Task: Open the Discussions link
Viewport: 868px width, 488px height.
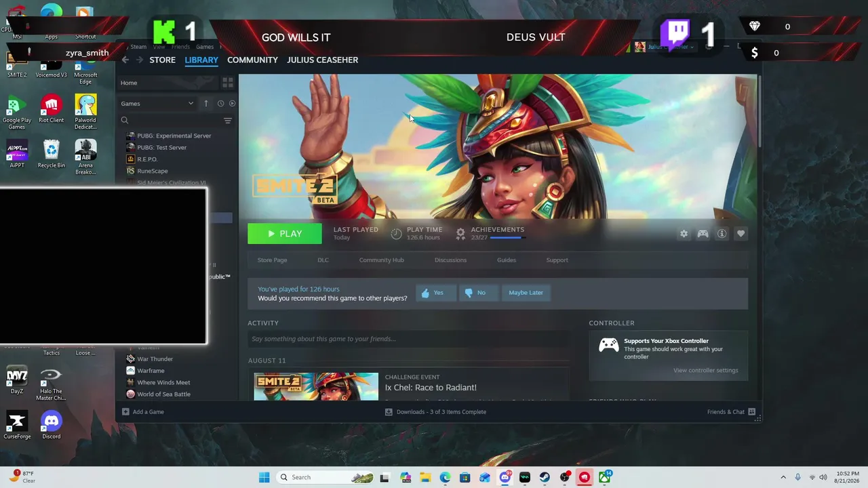Action: pyautogui.click(x=450, y=260)
